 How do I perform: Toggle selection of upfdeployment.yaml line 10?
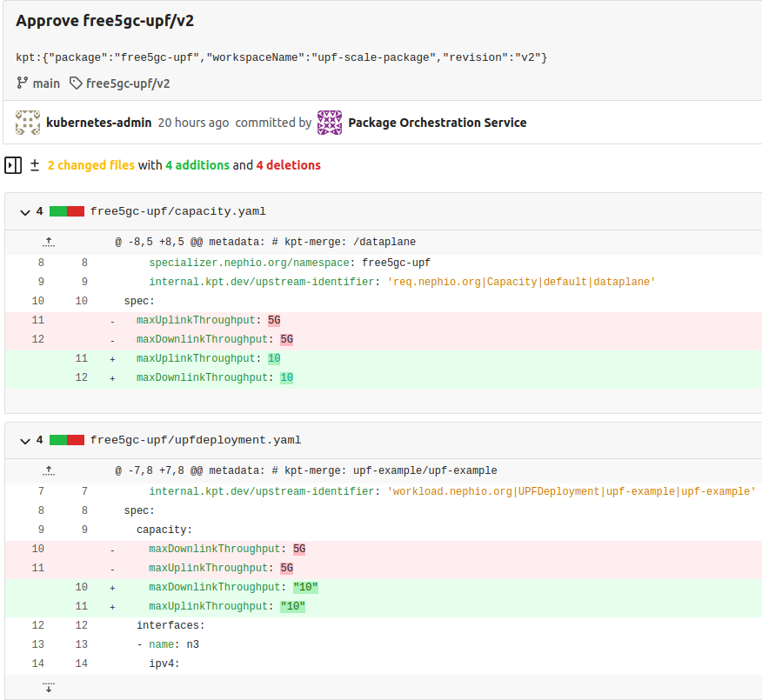[x=38, y=549]
